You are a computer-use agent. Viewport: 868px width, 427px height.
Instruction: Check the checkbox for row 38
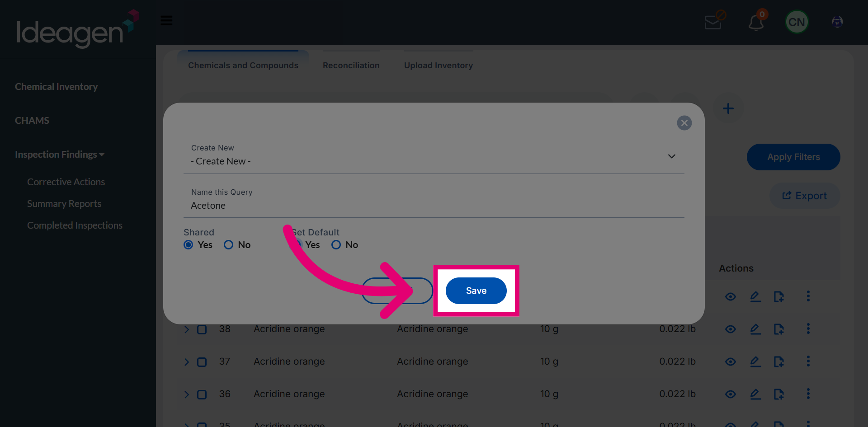click(202, 329)
